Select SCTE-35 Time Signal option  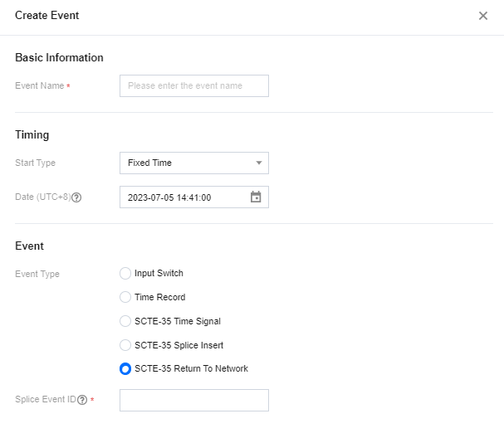[125, 321]
